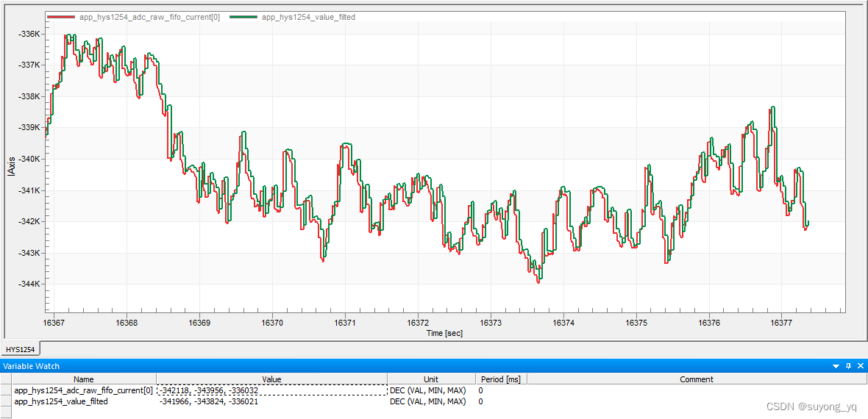The image size is (868, 419).
Task: Click the 16374 time axis label
Action: click(563, 323)
